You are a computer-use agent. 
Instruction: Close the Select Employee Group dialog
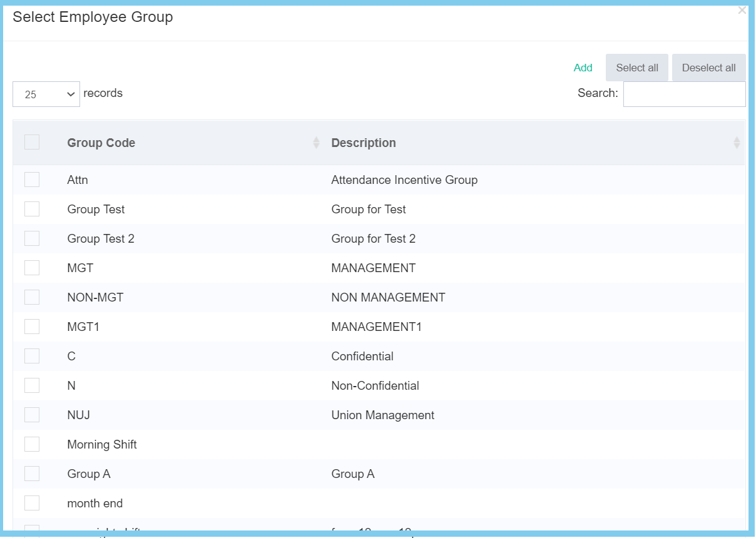coord(742,10)
